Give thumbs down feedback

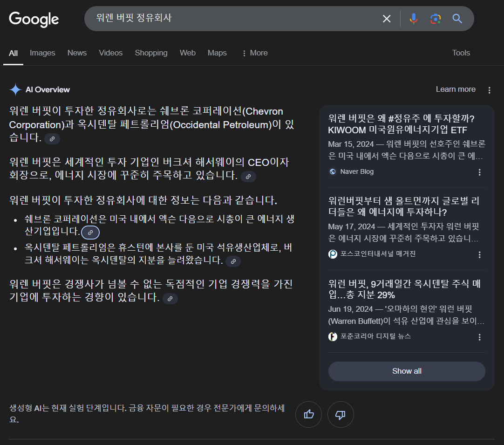pyautogui.click(x=341, y=414)
